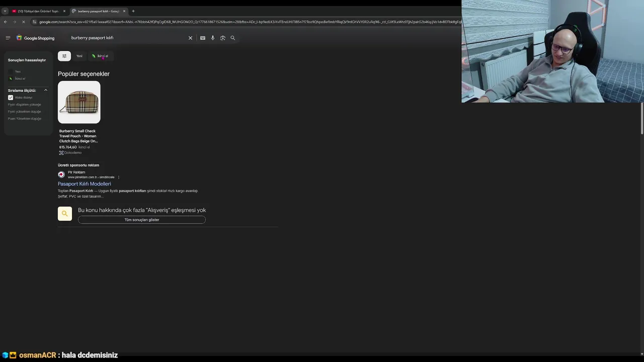Open the Burberry pouch product image
The height and width of the screenshot is (362, 644).
pos(79,102)
